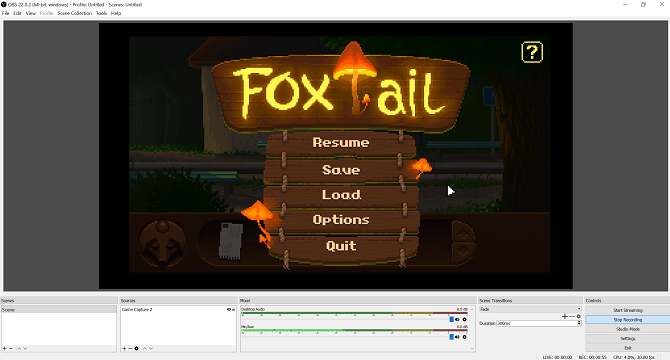Open Mic/Aux settings gear
Image resolution: width=670 pixels, height=360 pixels.
[x=464, y=337]
